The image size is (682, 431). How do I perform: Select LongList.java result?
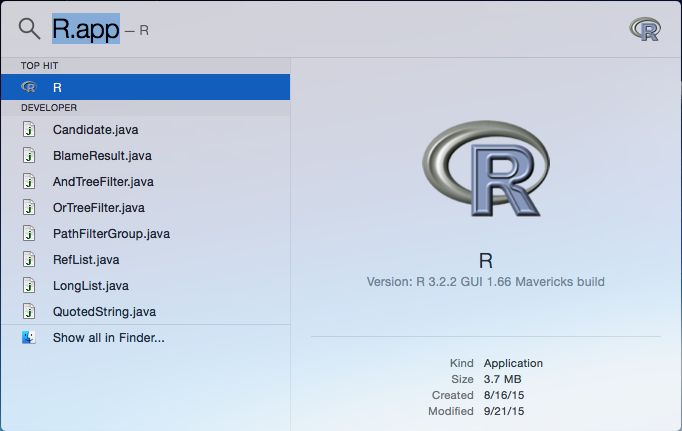145,286
